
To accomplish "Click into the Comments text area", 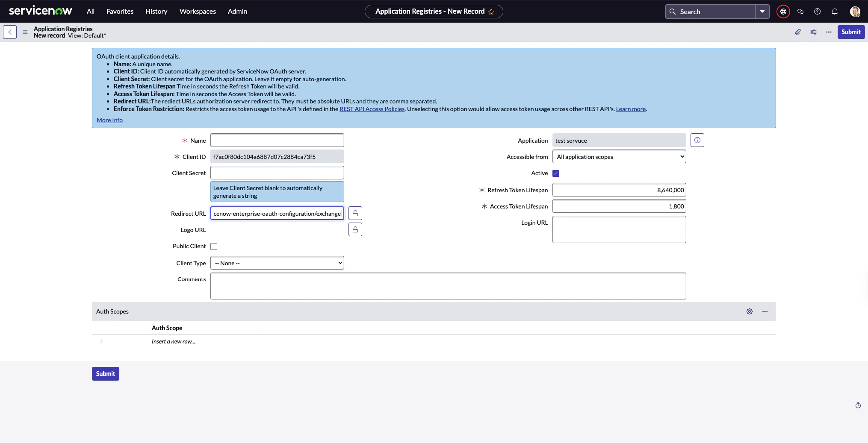I will (x=448, y=286).
